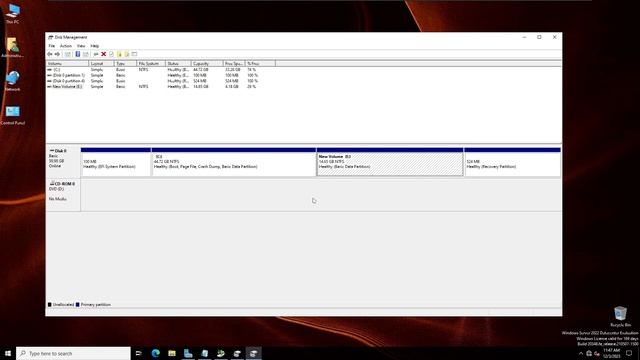Click the fourth pinned taskbar app icon
Viewport: 640px width, 360px height.
pos(204,353)
